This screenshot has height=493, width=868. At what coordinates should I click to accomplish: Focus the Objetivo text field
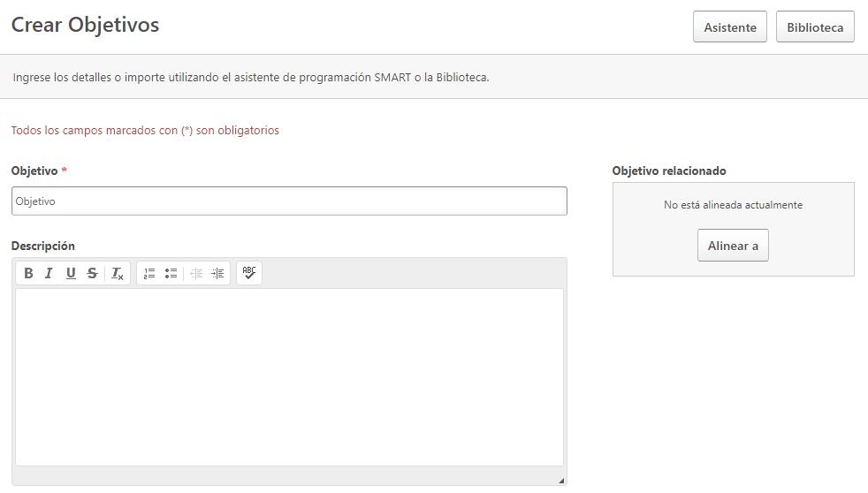pyautogui.click(x=289, y=201)
